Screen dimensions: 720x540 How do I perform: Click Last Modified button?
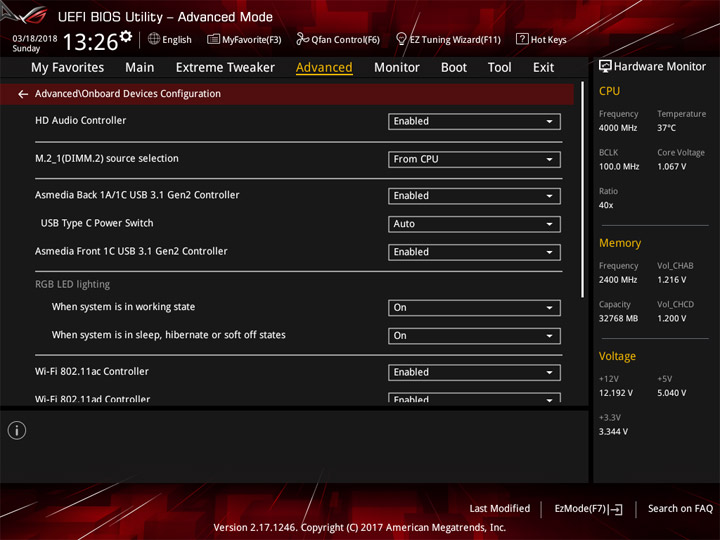pyautogui.click(x=500, y=509)
